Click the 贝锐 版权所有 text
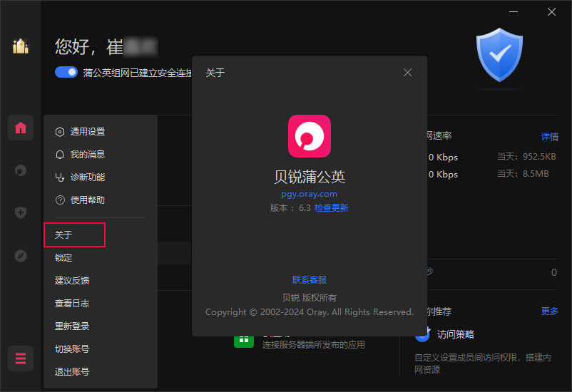Viewport: 572px width, 392px height. [310, 297]
